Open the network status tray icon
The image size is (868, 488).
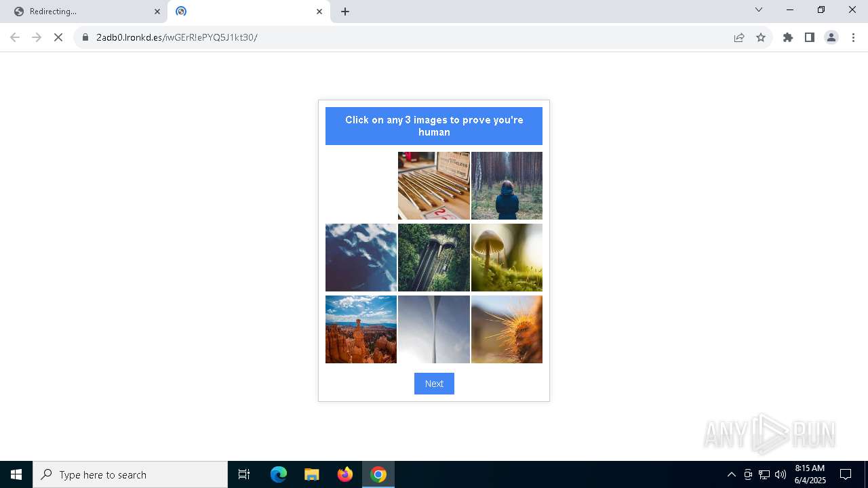point(764,474)
